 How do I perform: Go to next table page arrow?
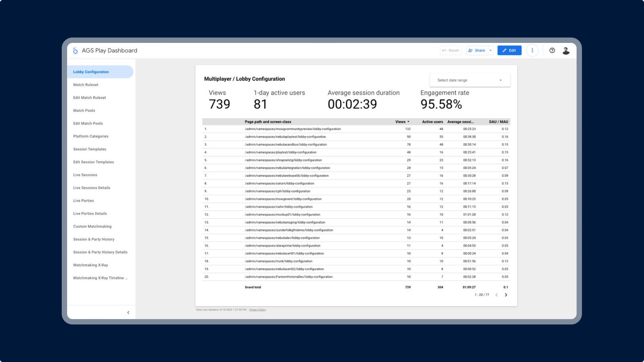pos(506,295)
